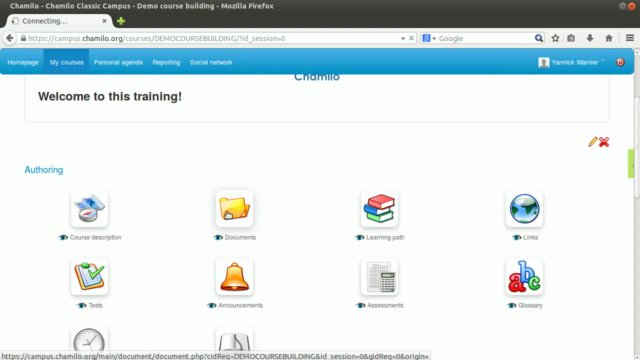Image resolution: width=640 pixels, height=360 pixels.
Task: Click the Yannick Warnier avatar picture
Action: (544, 62)
